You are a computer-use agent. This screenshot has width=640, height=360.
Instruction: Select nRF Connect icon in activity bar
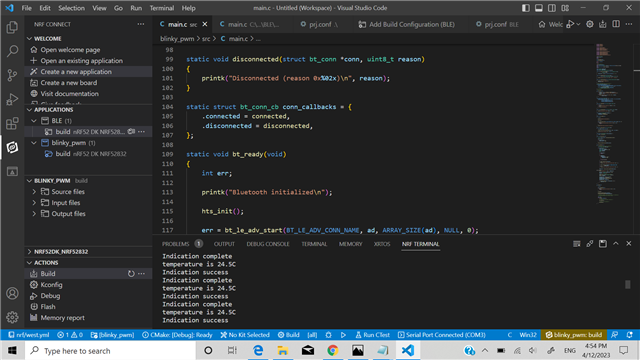(x=12, y=147)
